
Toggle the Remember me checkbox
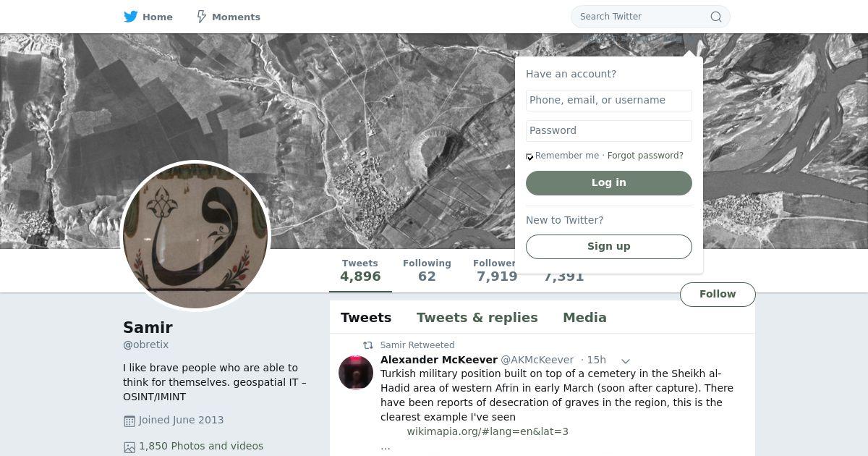[529, 156]
